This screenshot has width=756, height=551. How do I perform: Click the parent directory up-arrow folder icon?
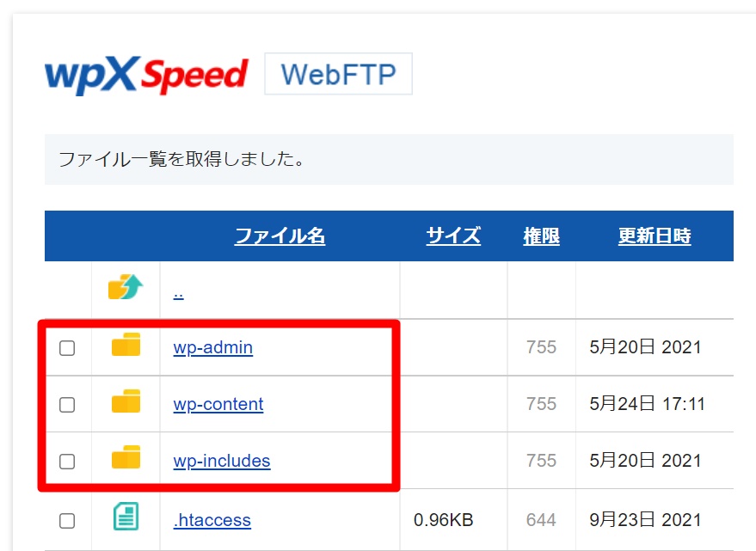tap(126, 287)
